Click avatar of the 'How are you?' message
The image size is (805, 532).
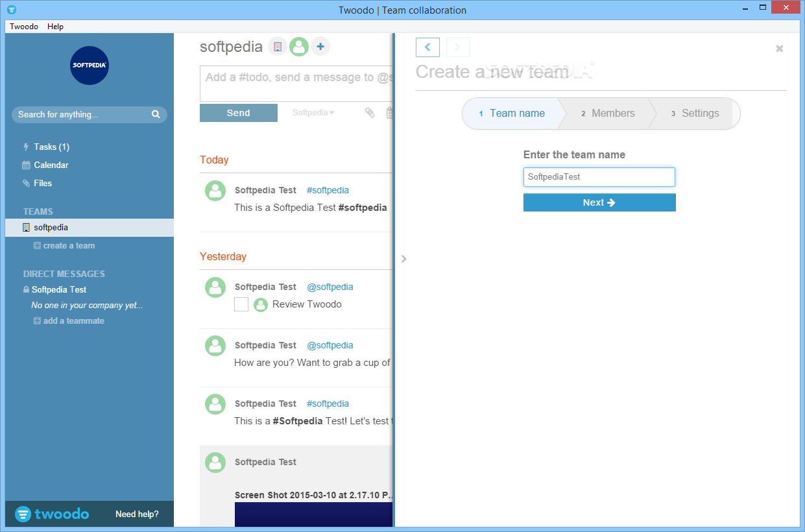point(215,346)
